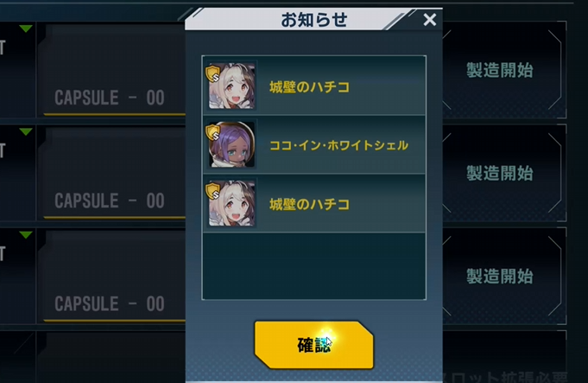Viewport: 588px width, 383px height.
Task: Click the yellow 確認 confirm button
Action: point(314,345)
